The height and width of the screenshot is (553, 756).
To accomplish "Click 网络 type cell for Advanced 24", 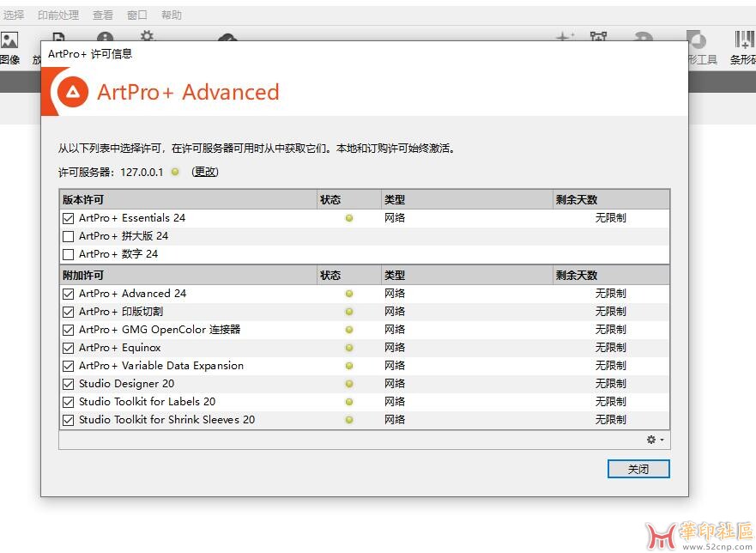I will 395,294.
